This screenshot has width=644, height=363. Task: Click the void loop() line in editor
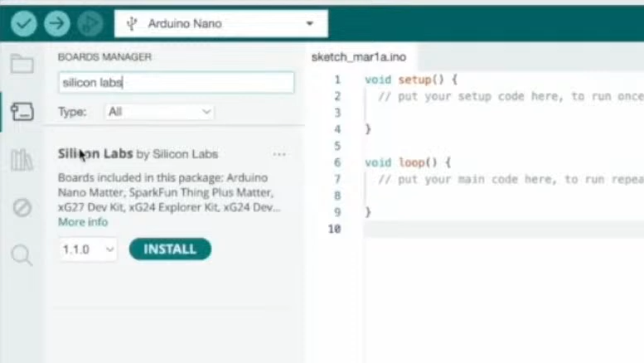tap(408, 162)
